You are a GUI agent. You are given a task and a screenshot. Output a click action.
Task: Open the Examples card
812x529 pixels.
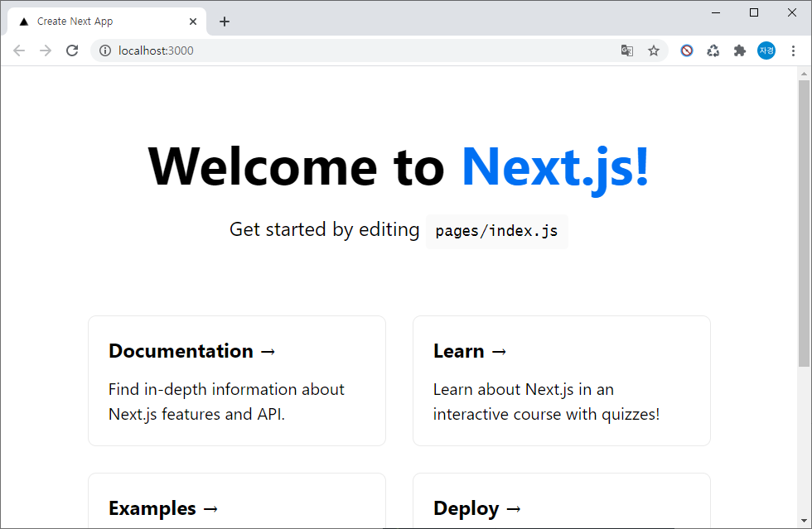[x=237, y=501]
